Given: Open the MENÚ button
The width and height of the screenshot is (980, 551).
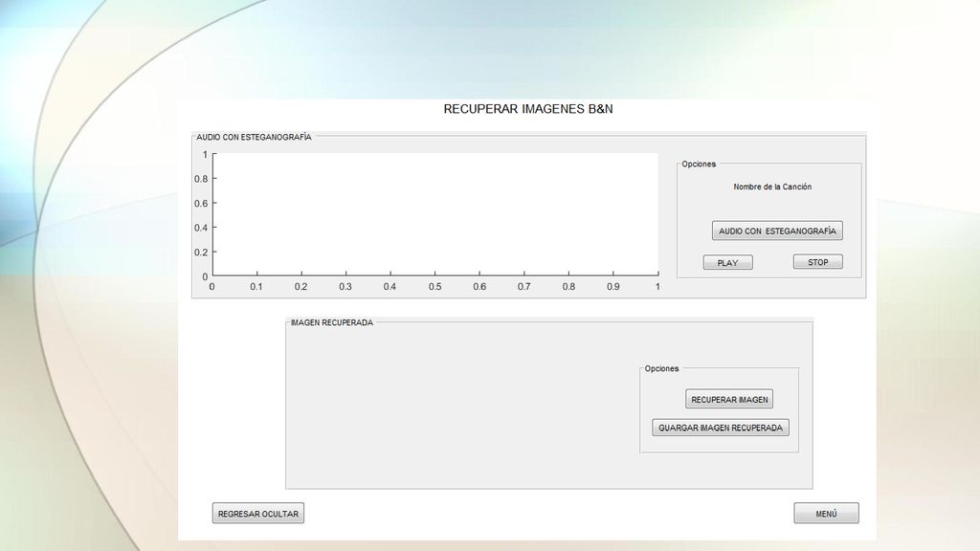Looking at the screenshot, I should click(x=826, y=514).
